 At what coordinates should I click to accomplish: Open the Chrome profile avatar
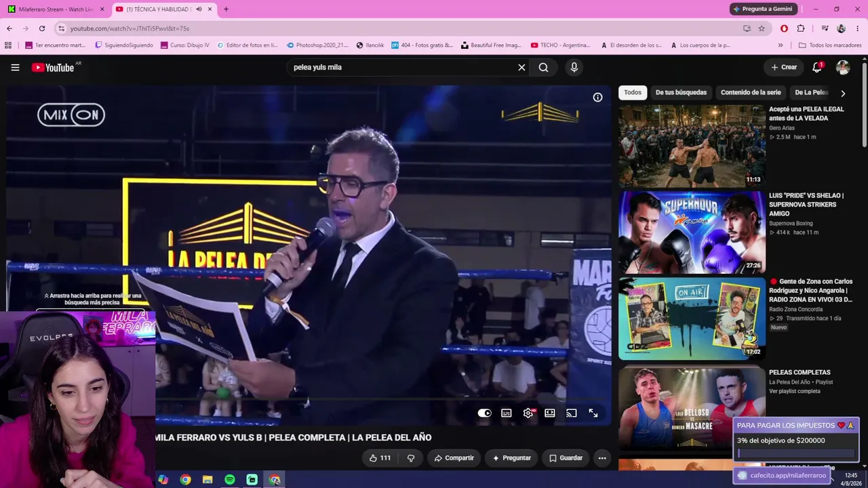(842, 28)
